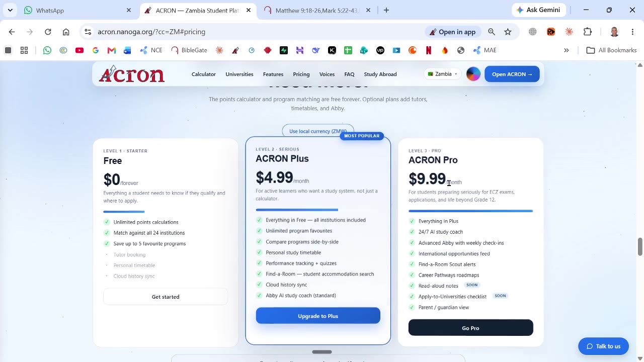Click the $4.99 ACRON Plus price

[x=274, y=177]
